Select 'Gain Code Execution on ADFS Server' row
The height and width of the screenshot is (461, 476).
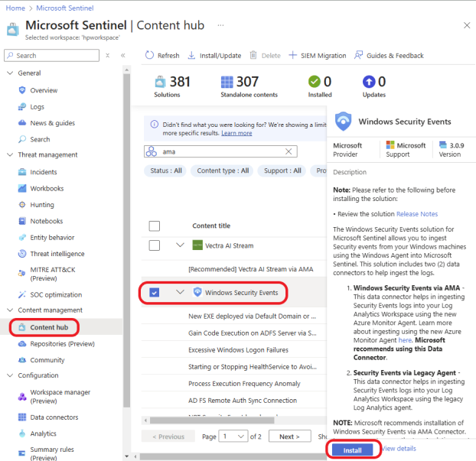233,333
